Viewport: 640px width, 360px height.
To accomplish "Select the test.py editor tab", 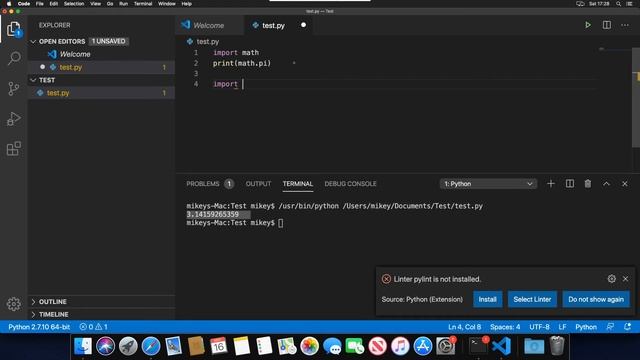I will [x=273, y=25].
